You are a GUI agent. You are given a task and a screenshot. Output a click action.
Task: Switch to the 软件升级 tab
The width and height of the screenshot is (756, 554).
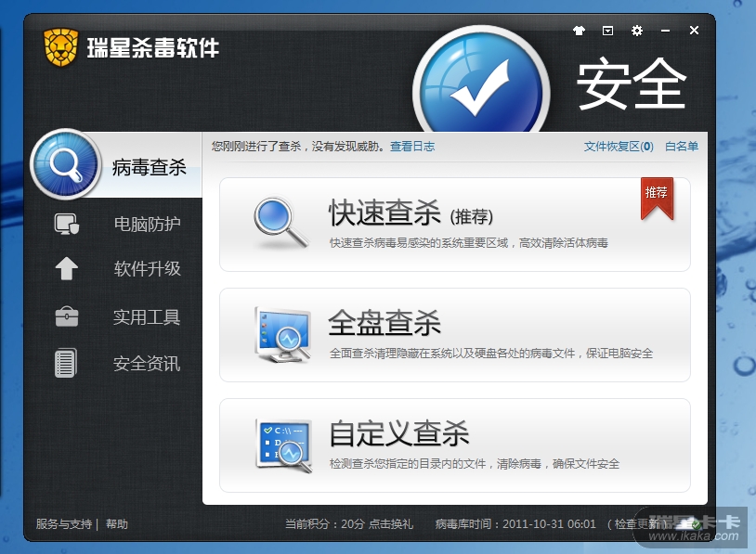pyautogui.click(x=147, y=269)
